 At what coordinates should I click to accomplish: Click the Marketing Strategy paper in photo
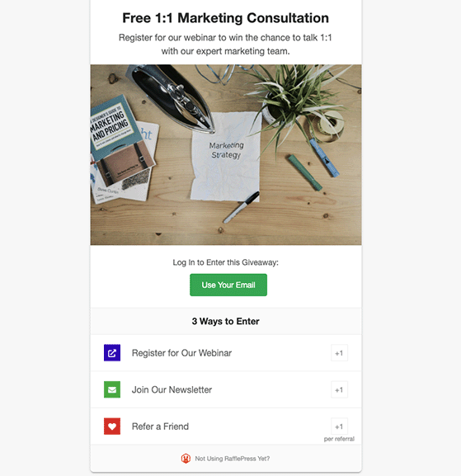coord(226,157)
